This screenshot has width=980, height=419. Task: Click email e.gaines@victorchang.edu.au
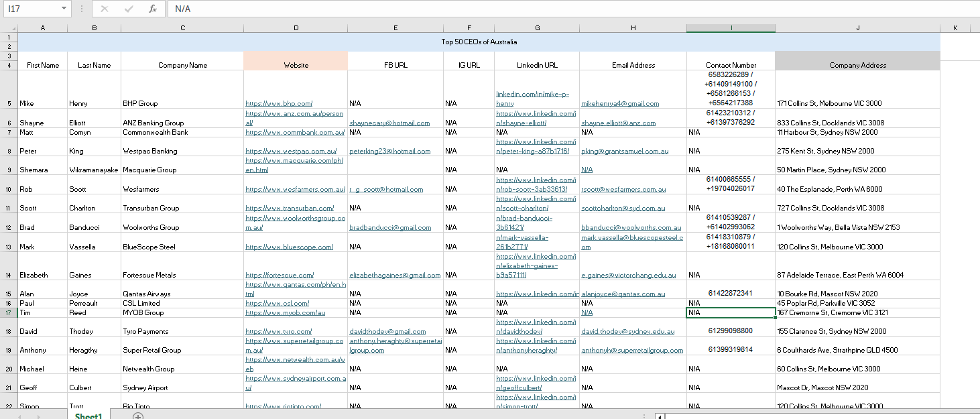(x=629, y=276)
